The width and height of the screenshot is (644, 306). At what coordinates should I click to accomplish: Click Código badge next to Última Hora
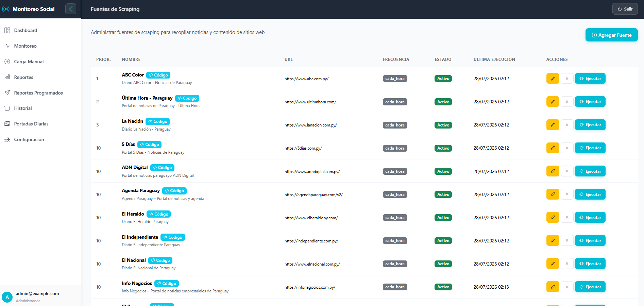(187, 98)
